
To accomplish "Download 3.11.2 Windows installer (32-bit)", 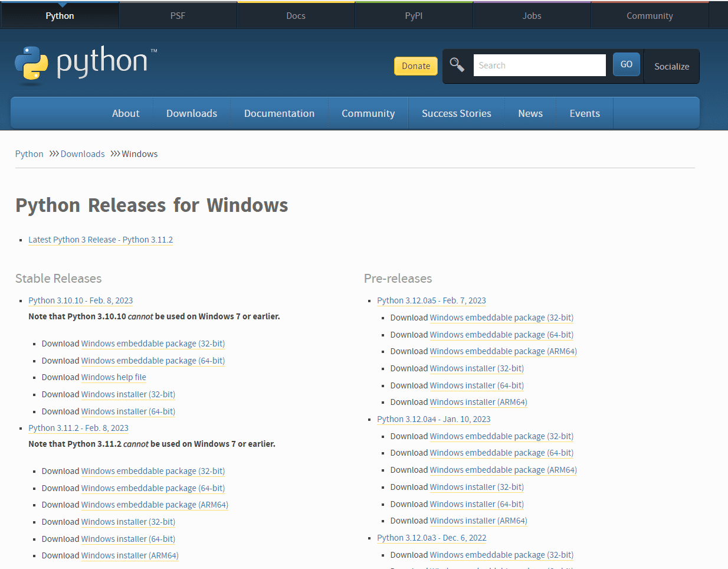I will [x=128, y=522].
